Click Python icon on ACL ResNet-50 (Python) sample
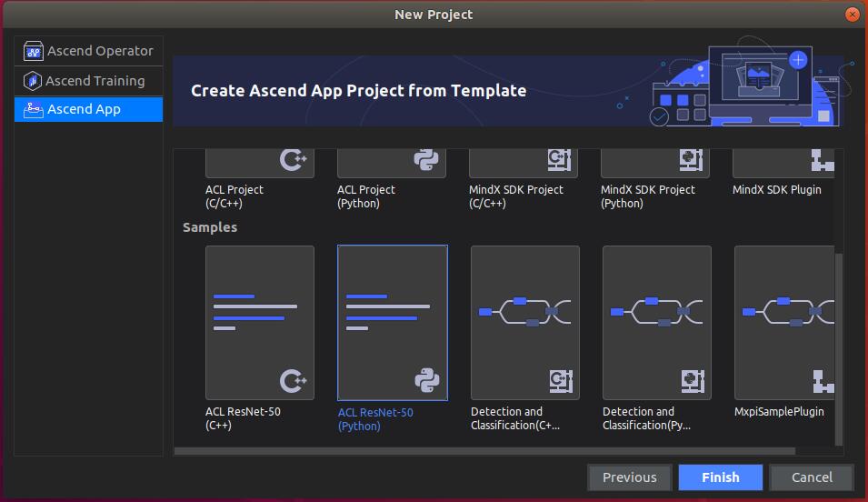Screen dimensions: 868x502 tap(427, 381)
